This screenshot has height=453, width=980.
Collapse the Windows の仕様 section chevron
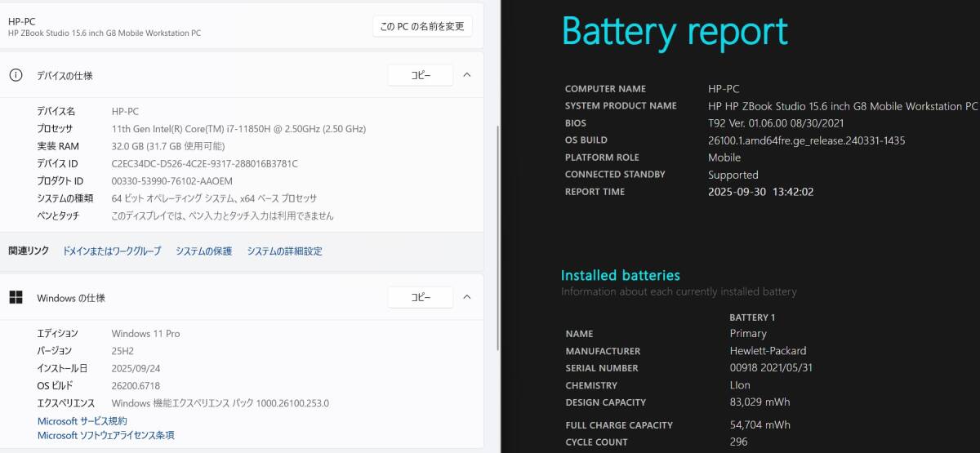tap(467, 298)
